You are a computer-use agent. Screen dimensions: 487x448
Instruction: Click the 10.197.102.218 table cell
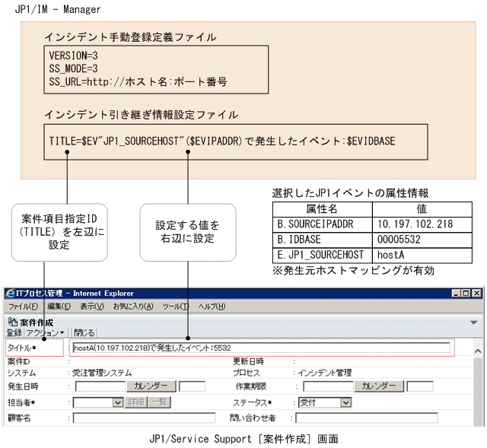point(422,224)
